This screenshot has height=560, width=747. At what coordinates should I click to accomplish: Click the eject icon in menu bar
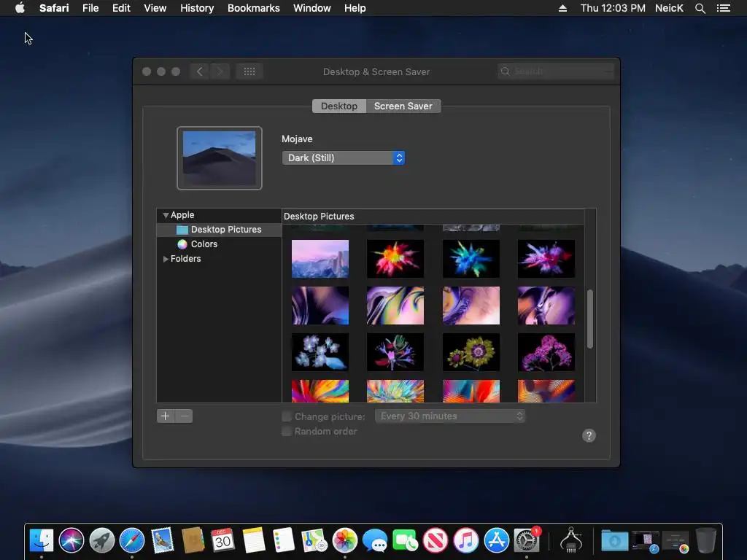[x=562, y=8]
